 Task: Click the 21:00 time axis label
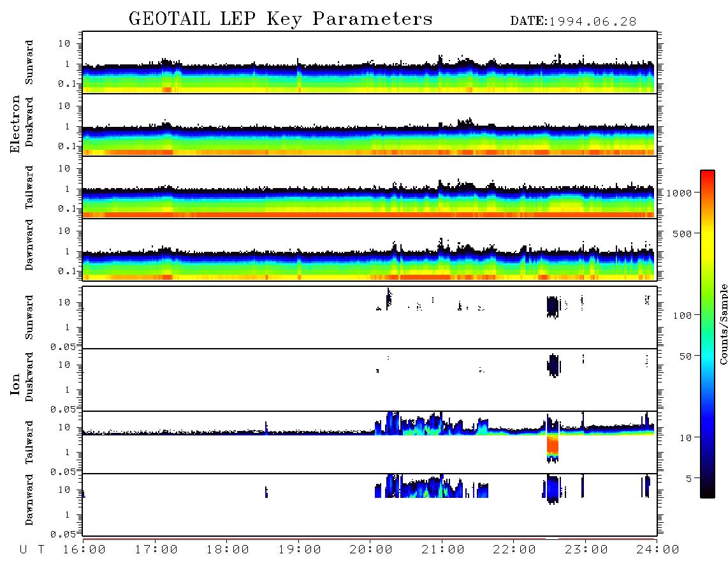[x=442, y=550]
